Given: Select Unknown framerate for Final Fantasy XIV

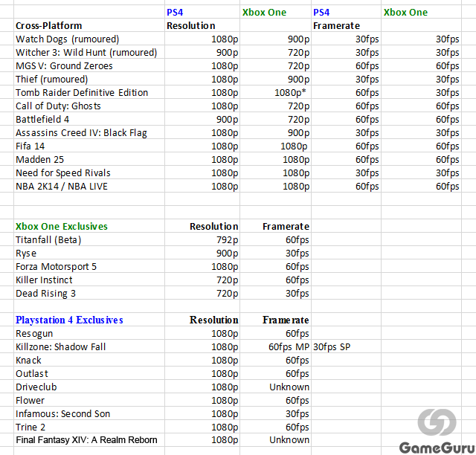Looking at the screenshot, I should (275, 440).
